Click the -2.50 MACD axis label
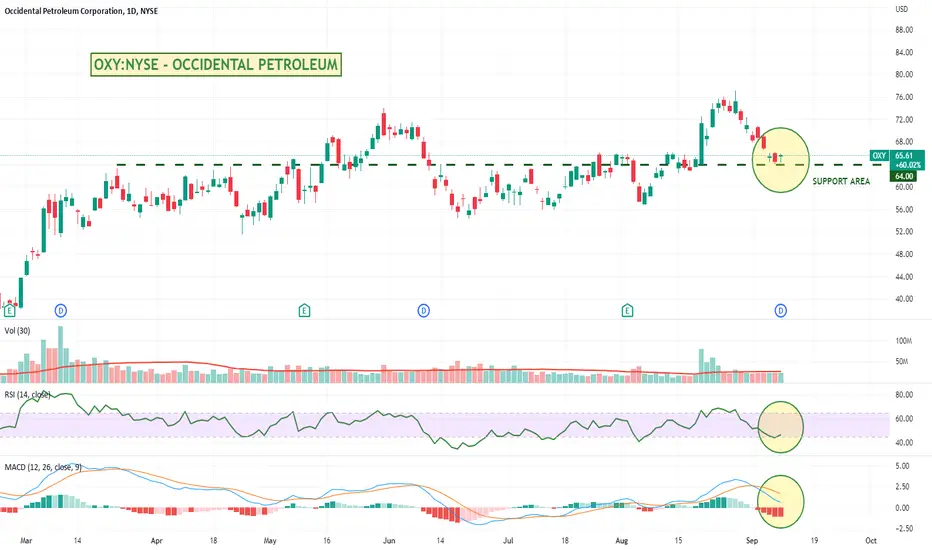Image resolution: width=932 pixels, height=550 pixels. click(902, 529)
